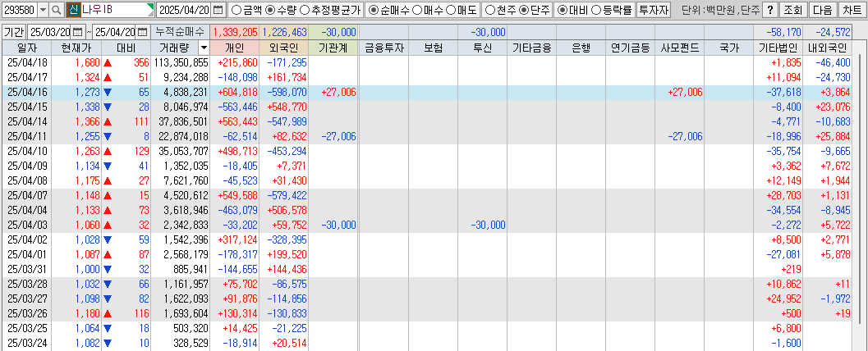Image resolution: width=868 pixels, height=351 pixels.
Task: Click the 다음 next button
Action: click(823, 9)
